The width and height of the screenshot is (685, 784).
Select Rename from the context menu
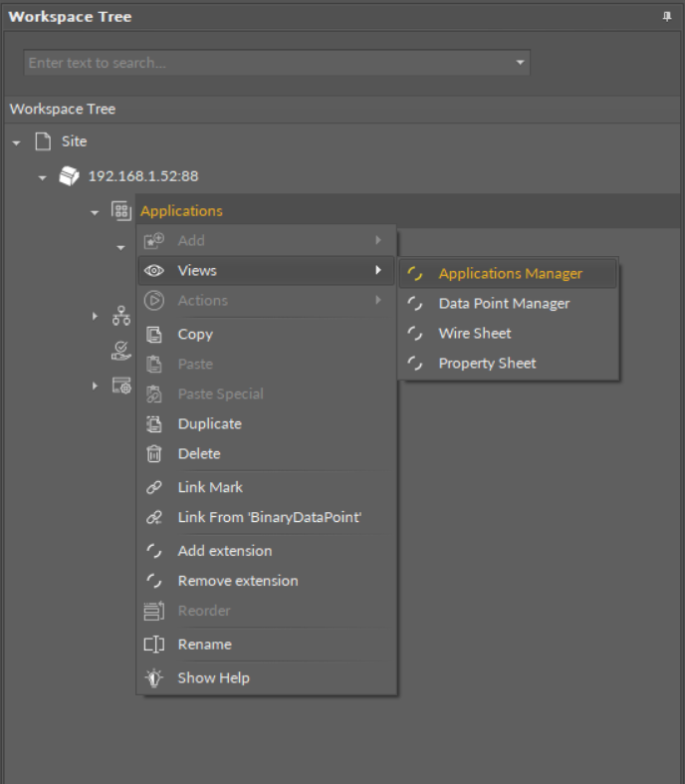click(x=204, y=645)
